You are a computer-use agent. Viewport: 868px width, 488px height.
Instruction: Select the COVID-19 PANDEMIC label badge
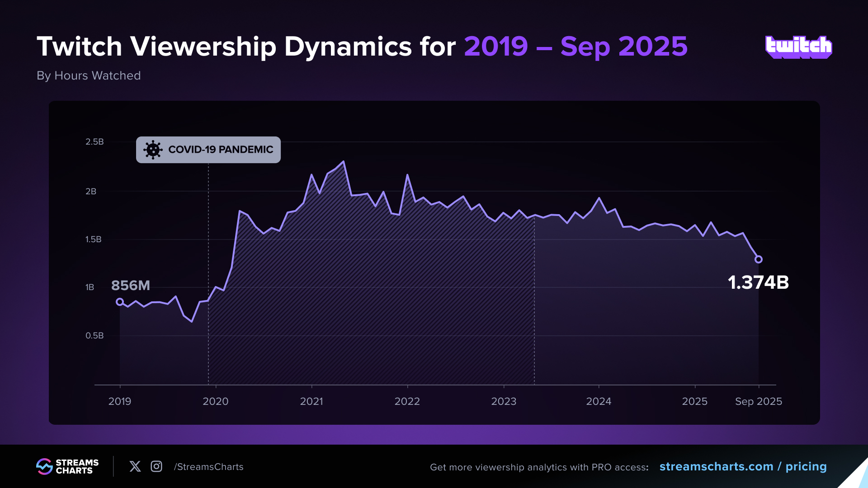click(208, 150)
